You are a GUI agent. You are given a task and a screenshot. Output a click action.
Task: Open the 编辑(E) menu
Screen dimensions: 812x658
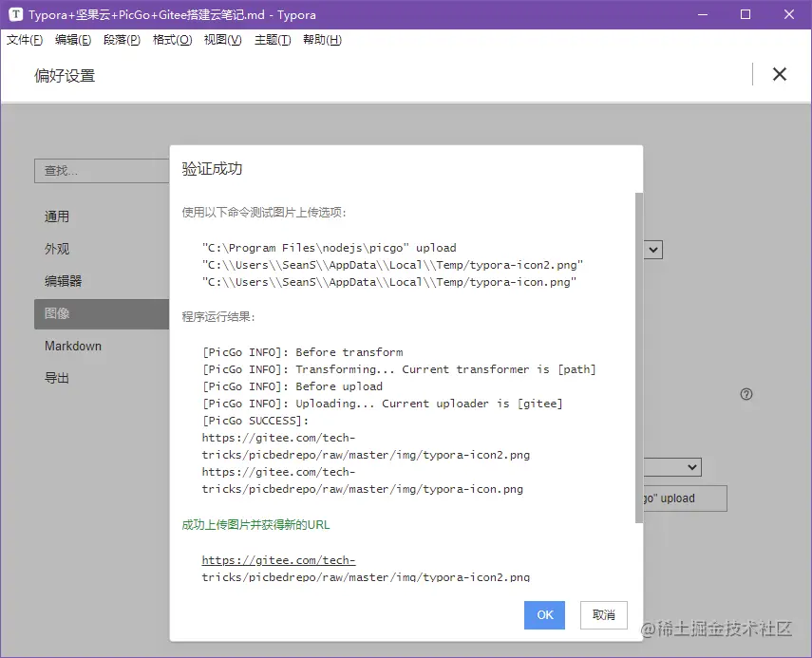(x=73, y=40)
